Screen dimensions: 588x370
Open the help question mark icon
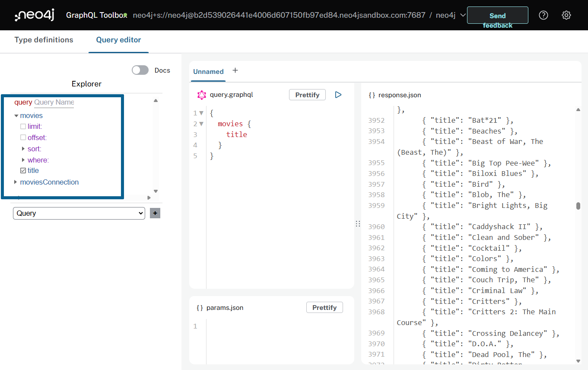tap(544, 15)
